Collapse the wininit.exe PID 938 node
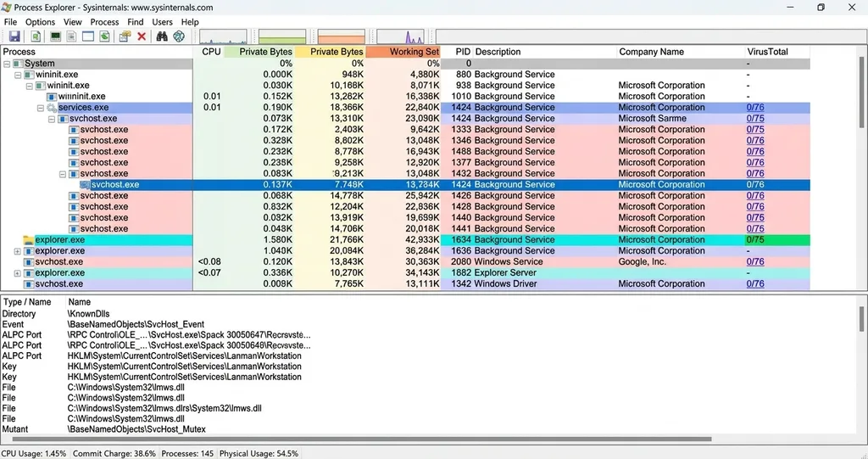The width and height of the screenshot is (868, 459). [x=30, y=86]
